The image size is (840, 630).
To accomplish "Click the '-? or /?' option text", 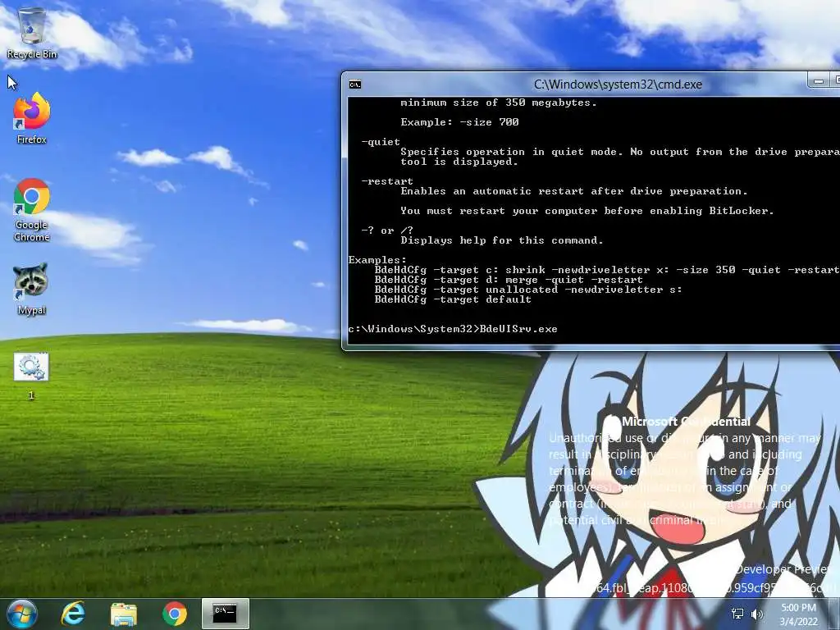I will (x=387, y=231).
